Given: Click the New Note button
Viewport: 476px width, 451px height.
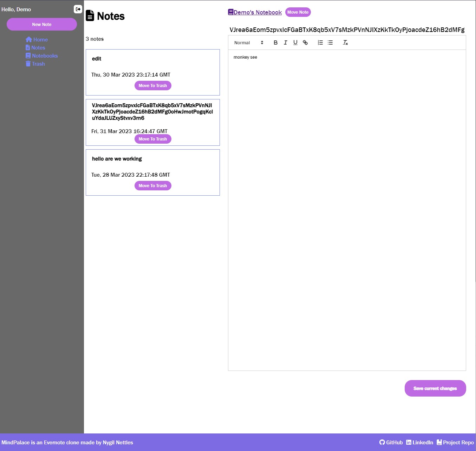Looking at the screenshot, I should [x=42, y=24].
